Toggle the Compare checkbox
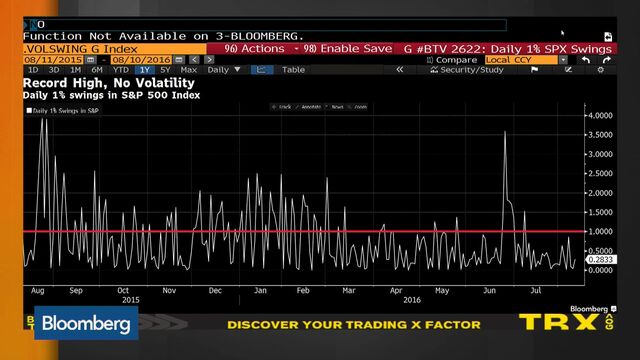Viewport: 640px width, 360px height. pos(430,60)
